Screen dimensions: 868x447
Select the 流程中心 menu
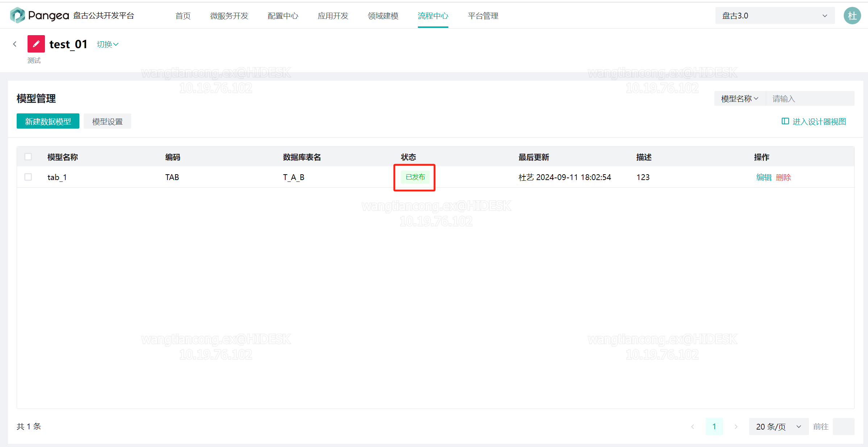(x=433, y=16)
